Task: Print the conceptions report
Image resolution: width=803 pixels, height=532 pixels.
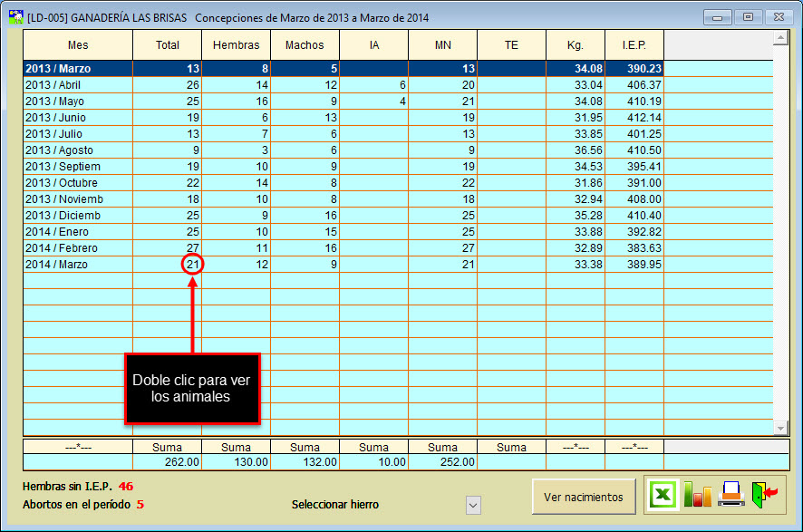Action: [x=730, y=495]
